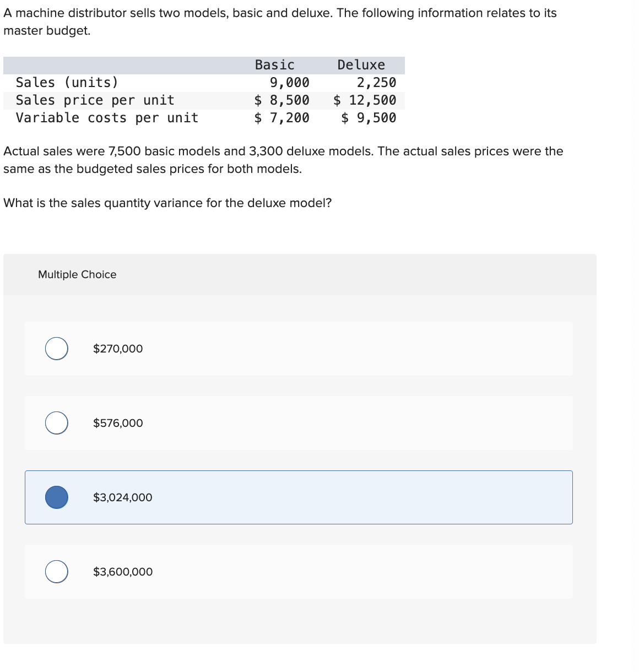Viewport: 639px width, 672px height.
Task: Click the Deluxe variable cost $9,500
Action: [x=369, y=118]
